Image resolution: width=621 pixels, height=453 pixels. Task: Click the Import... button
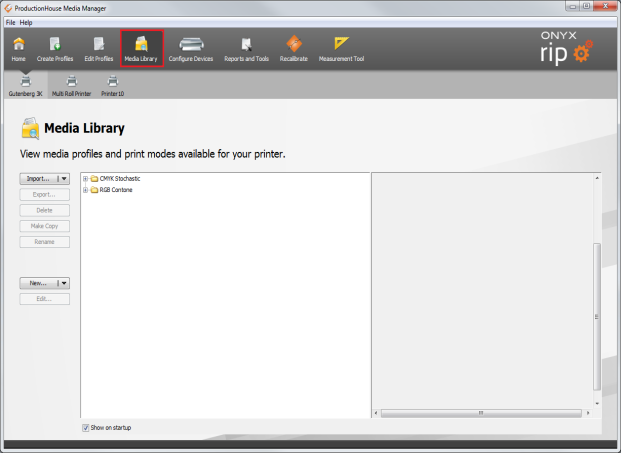tap(38, 179)
